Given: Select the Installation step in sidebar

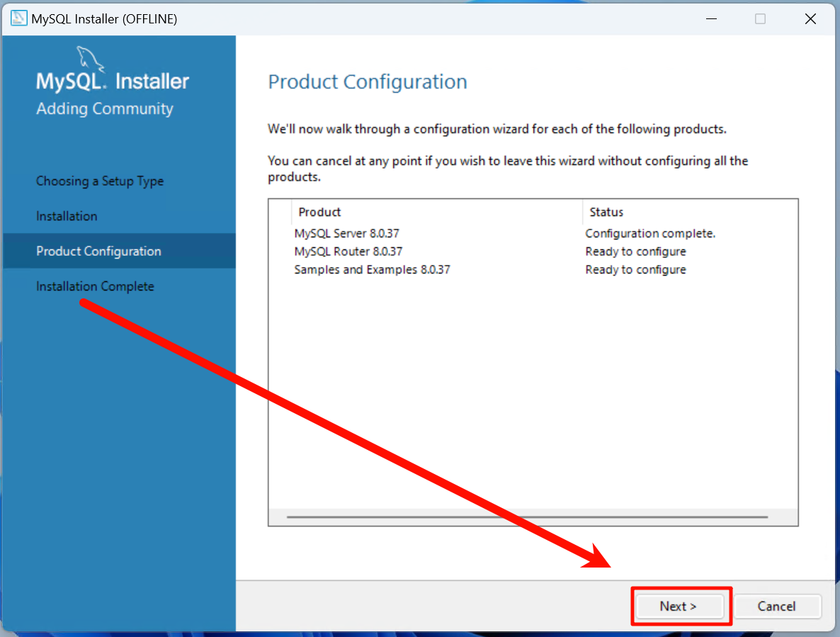Looking at the screenshot, I should point(67,216).
